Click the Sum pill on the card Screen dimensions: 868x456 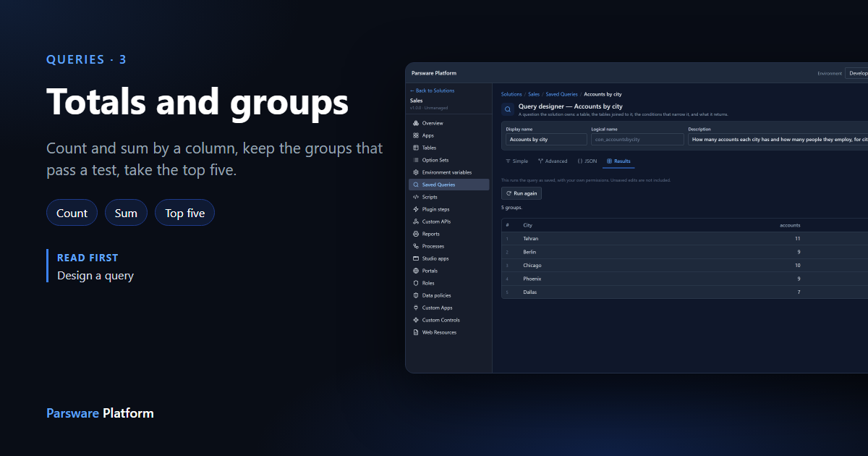pos(126,213)
